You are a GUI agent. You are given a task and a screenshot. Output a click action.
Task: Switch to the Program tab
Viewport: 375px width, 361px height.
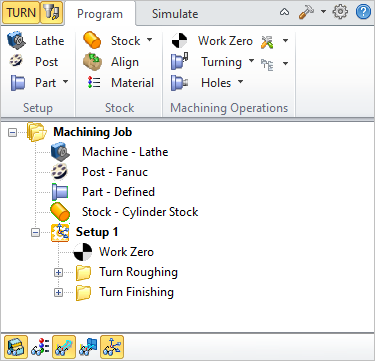point(100,14)
